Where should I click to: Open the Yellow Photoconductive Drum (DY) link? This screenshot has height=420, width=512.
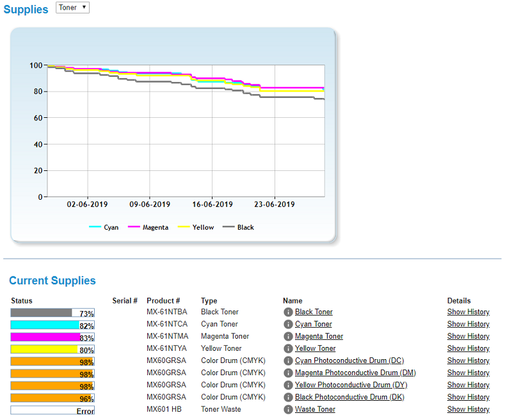click(351, 385)
